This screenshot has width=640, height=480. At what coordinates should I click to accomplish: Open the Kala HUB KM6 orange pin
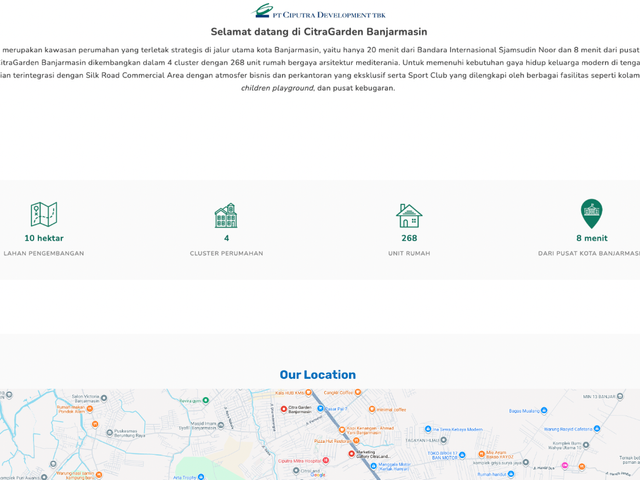click(x=309, y=392)
